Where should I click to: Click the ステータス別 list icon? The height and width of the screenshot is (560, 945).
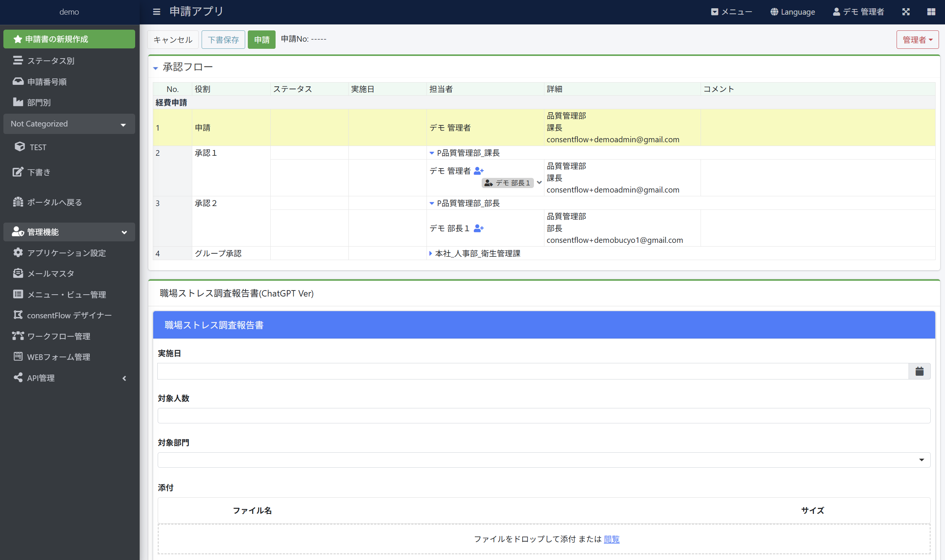(18, 60)
